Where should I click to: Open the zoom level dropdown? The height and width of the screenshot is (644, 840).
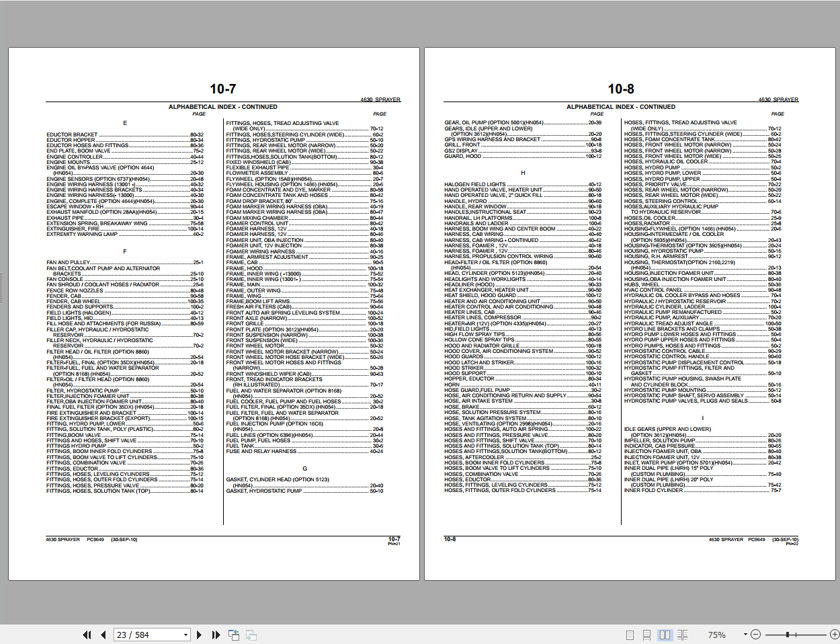point(745,634)
